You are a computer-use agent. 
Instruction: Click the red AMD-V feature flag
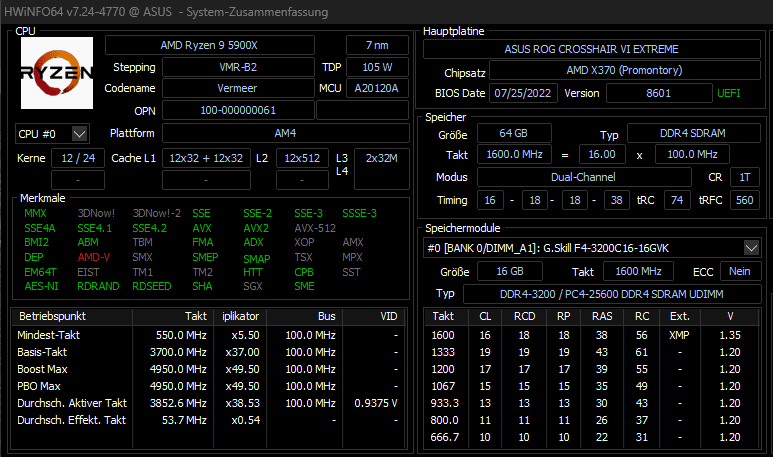pyautogui.click(x=94, y=257)
